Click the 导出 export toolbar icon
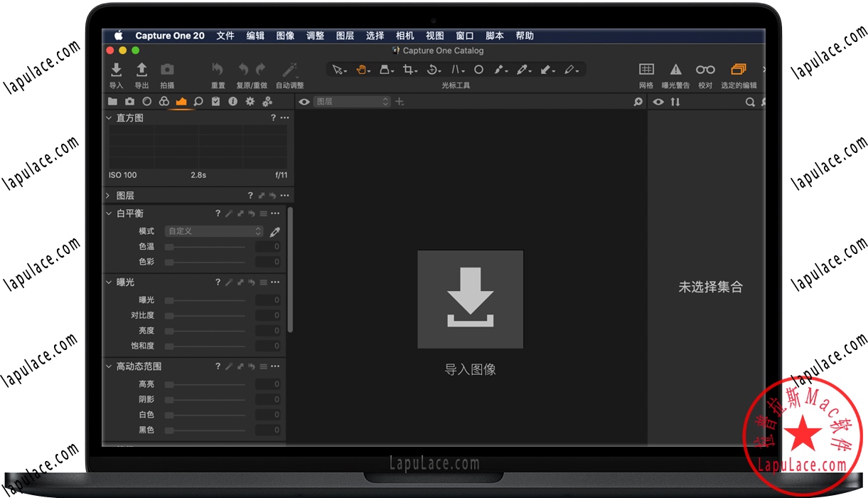The height and width of the screenshot is (498, 868). point(141,69)
